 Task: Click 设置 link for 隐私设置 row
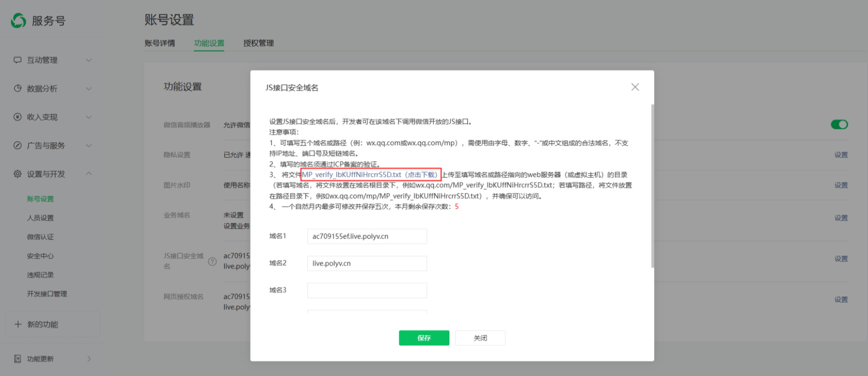[x=841, y=155]
